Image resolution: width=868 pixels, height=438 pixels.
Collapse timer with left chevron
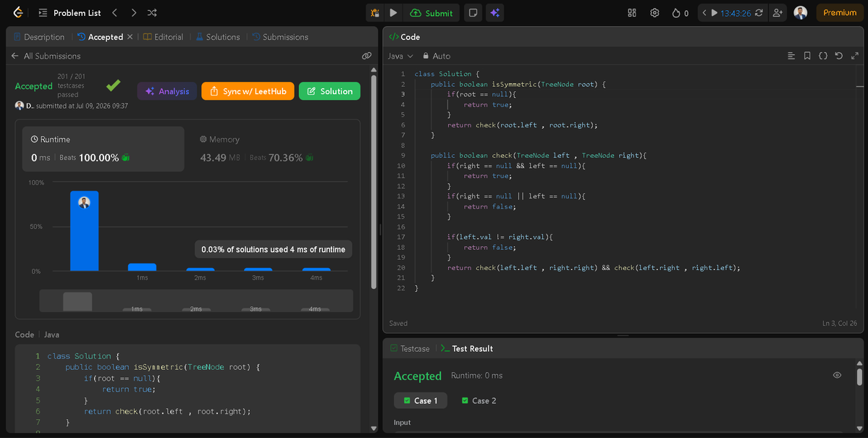pos(704,13)
